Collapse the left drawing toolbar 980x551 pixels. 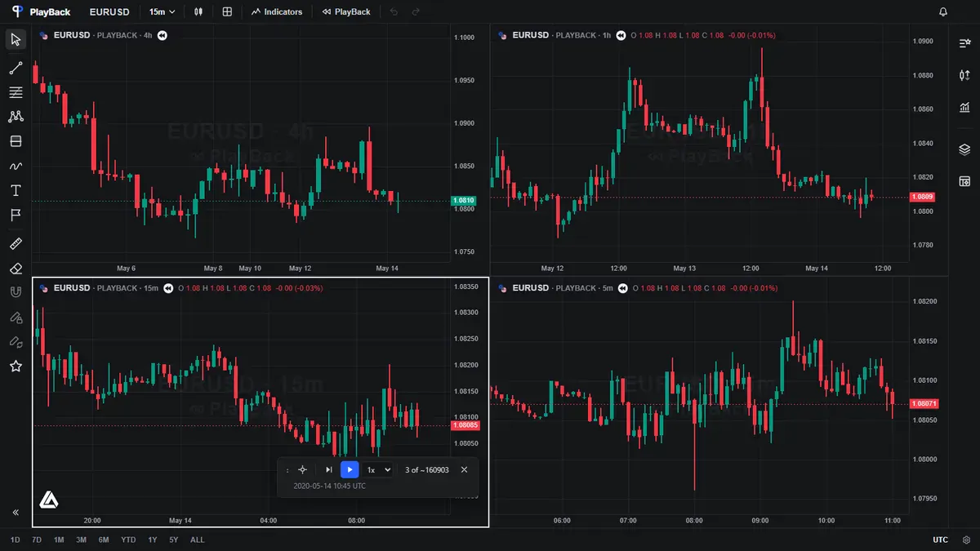[x=16, y=513]
